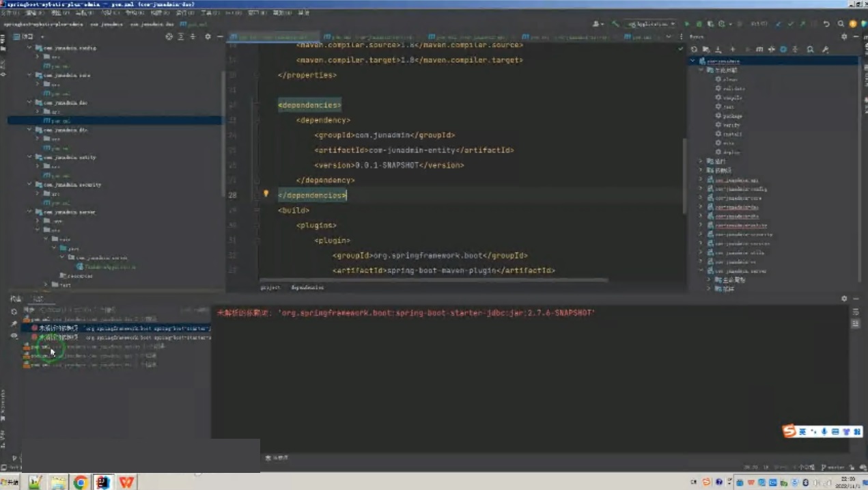This screenshot has height=490, width=868.
Task: Toggle pin icon in Build panel
Action: tap(14, 324)
